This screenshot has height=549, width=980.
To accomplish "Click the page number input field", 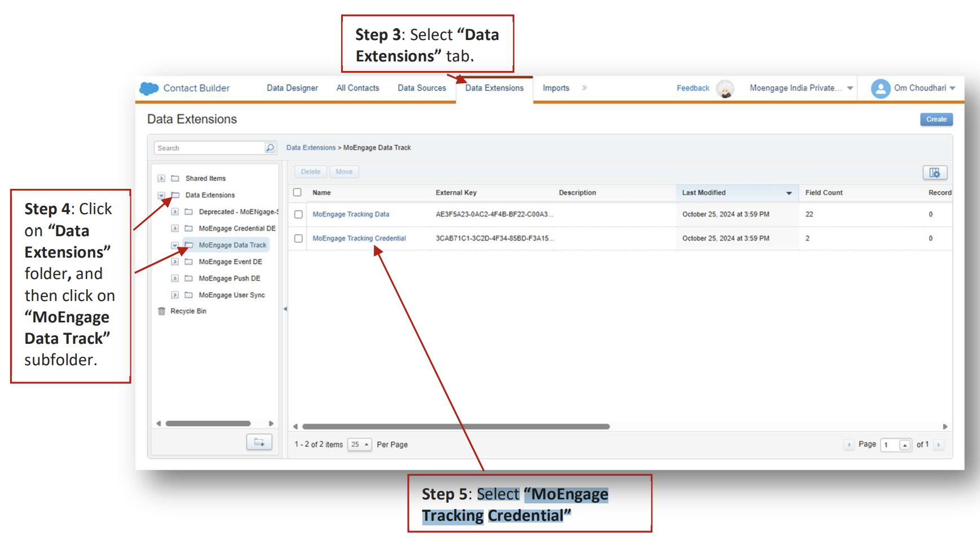I will [x=890, y=445].
